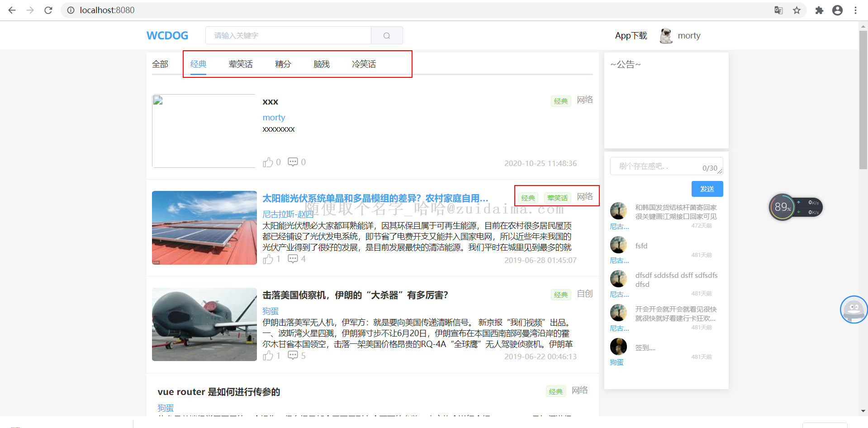
Task: Open comments on the xxx post
Action: (293, 162)
